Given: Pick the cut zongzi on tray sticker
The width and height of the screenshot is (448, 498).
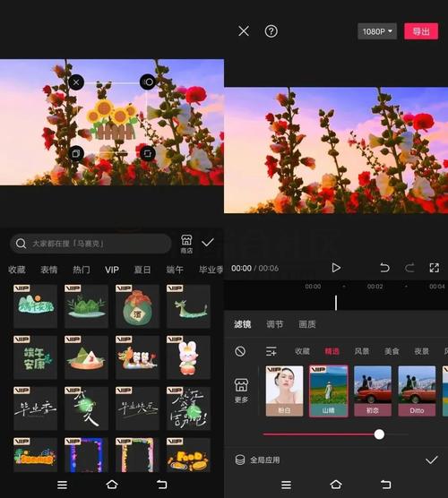Looking at the screenshot, I should tap(86, 357).
